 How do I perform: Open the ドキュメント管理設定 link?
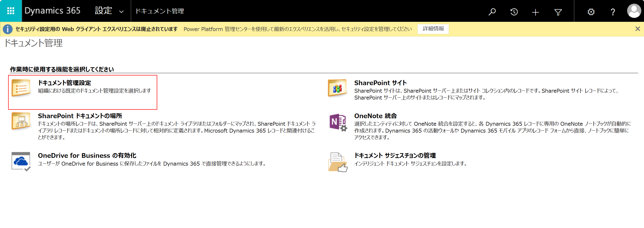(64, 82)
